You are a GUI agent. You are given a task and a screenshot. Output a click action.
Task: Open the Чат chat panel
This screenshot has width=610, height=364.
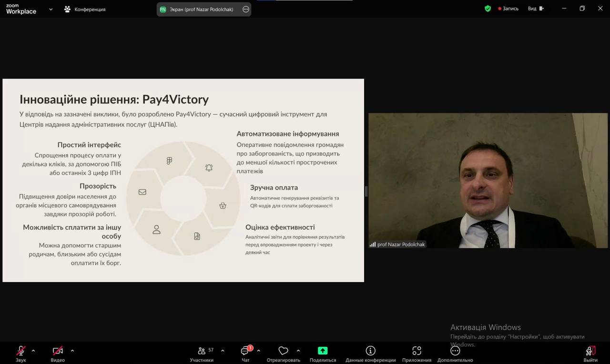[x=245, y=351]
